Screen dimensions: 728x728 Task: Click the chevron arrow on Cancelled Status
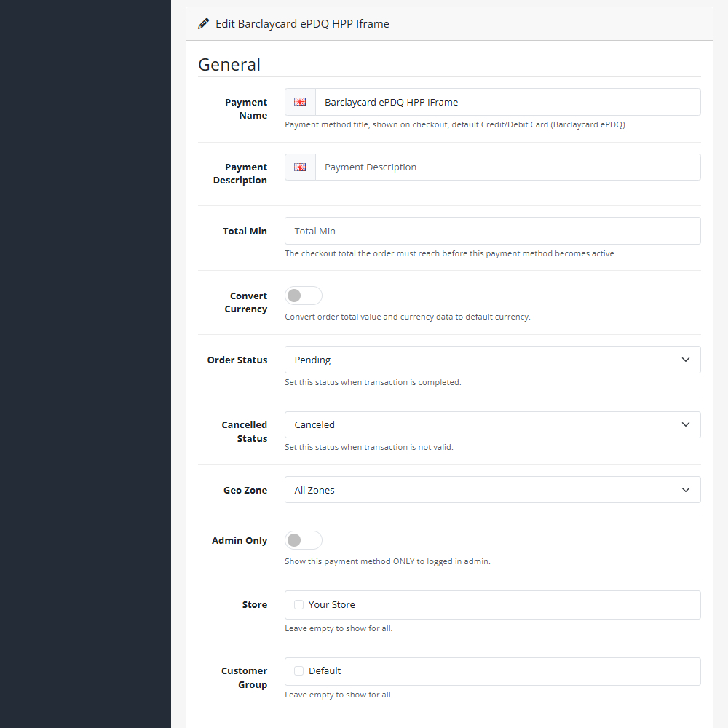pos(686,424)
